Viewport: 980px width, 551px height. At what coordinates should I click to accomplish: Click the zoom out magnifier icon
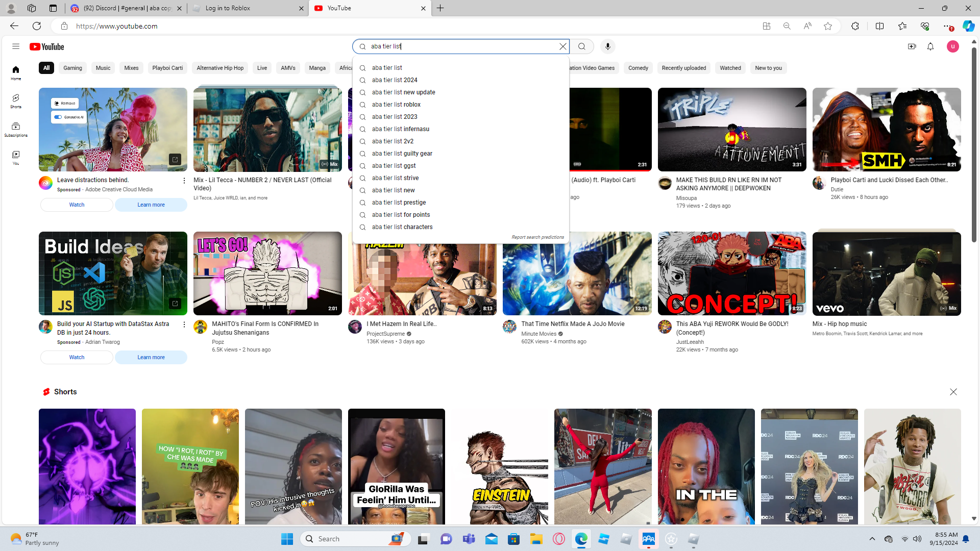coord(787,26)
